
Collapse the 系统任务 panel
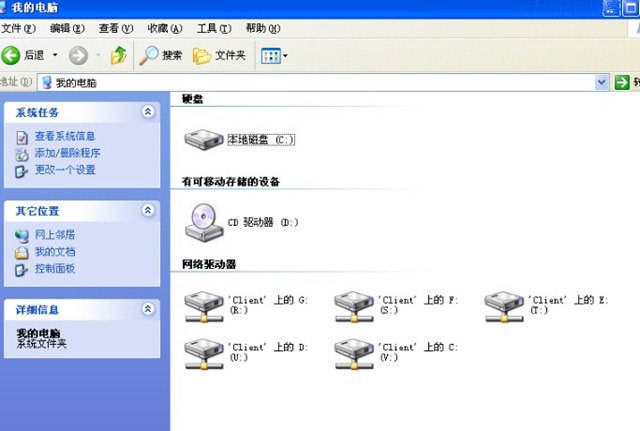pos(148,111)
